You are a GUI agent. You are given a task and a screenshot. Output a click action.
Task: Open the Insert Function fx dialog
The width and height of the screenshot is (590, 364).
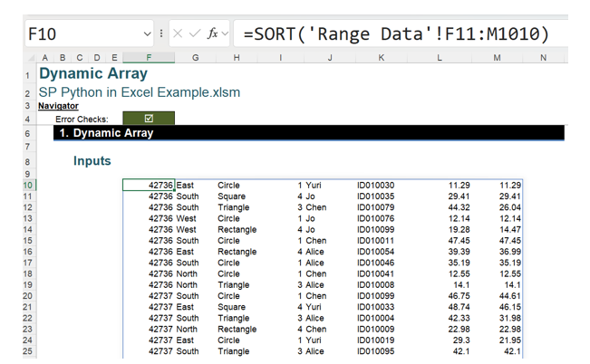[x=213, y=34]
